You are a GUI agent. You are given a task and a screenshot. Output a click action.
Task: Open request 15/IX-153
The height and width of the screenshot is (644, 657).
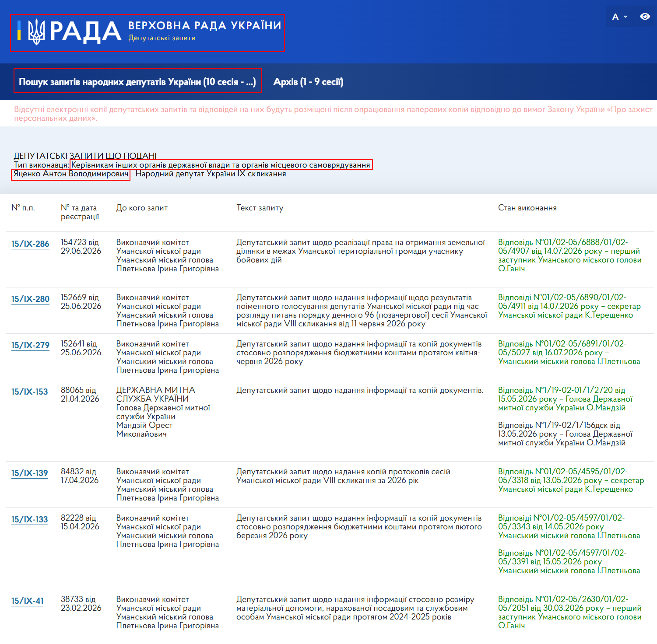tap(30, 392)
